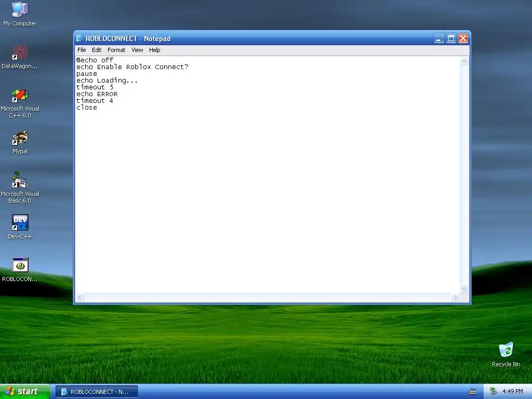Click the 'echo ERROR' line
This screenshot has width=532, height=399.
tap(97, 94)
